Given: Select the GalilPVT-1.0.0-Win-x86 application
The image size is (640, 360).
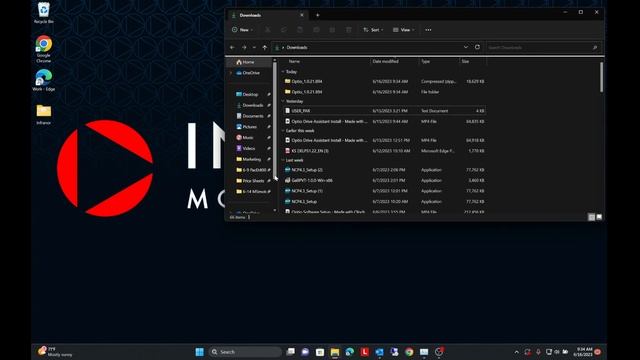Looking at the screenshot, I should tap(384, 180).
